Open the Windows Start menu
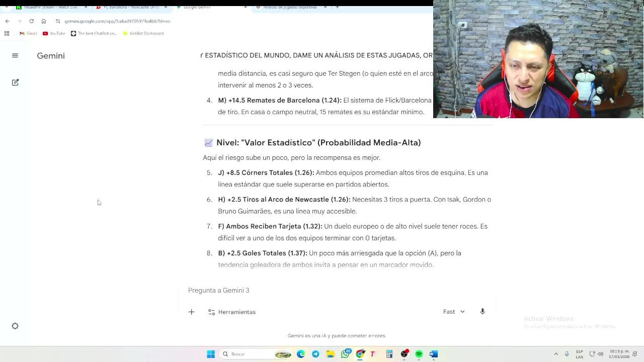644x362 pixels. tap(211, 354)
